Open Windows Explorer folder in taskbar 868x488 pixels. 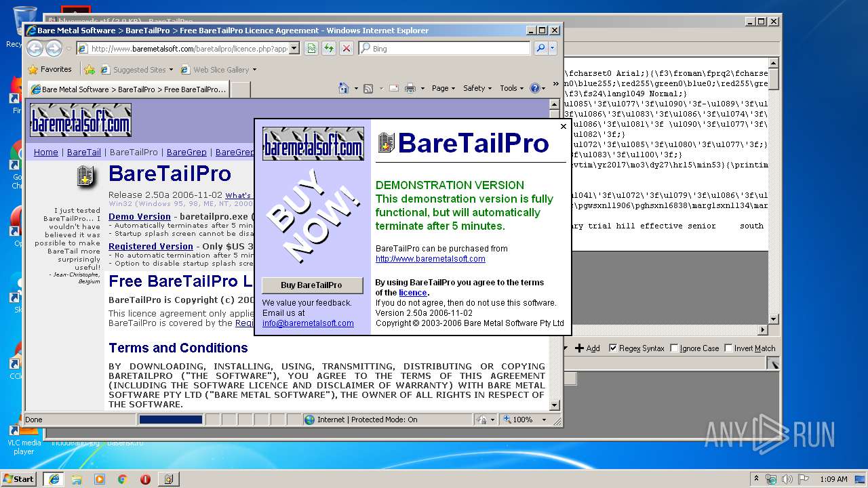click(x=77, y=479)
